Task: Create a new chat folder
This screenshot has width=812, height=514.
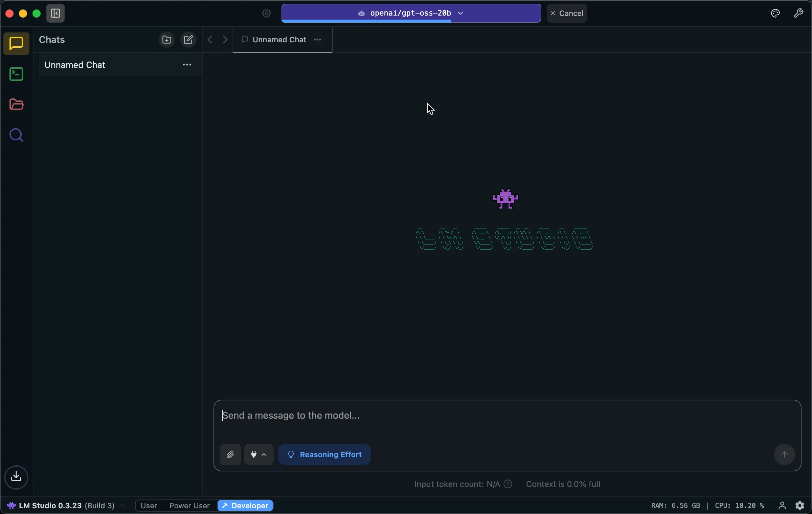Action: pos(167,40)
